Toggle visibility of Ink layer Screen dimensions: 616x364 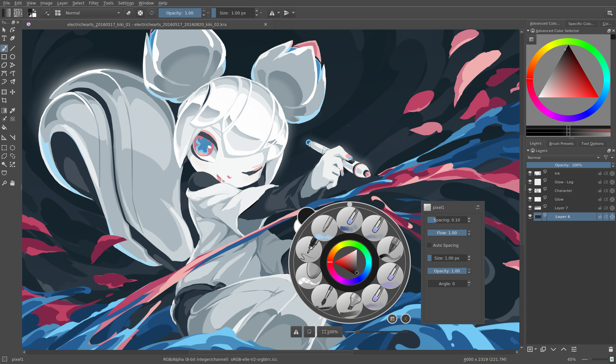coord(530,173)
